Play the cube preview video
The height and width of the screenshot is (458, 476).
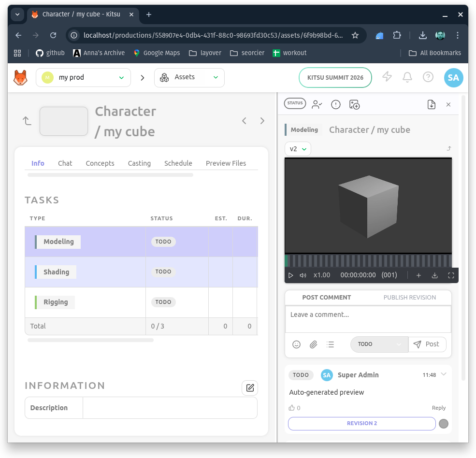click(x=291, y=275)
